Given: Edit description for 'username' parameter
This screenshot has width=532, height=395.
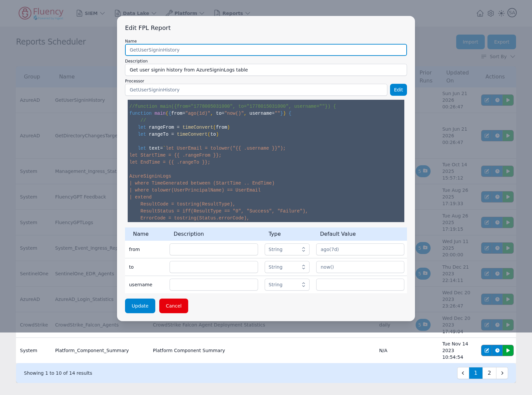Looking at the screenshot, I should point(214,285).
